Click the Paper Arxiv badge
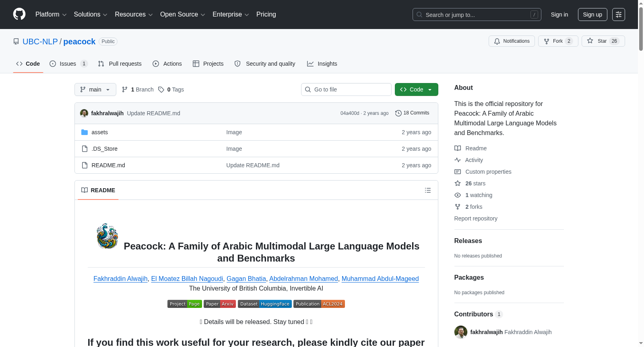 click(x=220, y=304)
